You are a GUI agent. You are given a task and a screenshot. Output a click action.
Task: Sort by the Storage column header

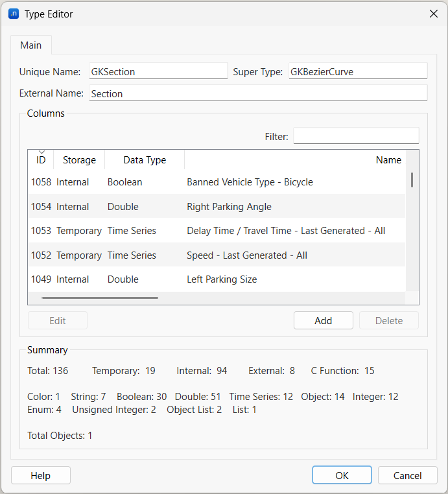pos(79,159)
